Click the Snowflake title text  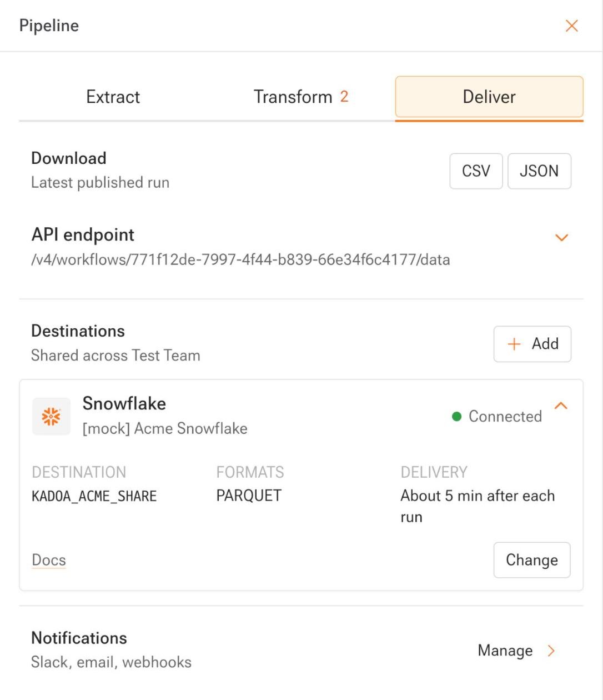pyautogui.click(x=124, y=403)
